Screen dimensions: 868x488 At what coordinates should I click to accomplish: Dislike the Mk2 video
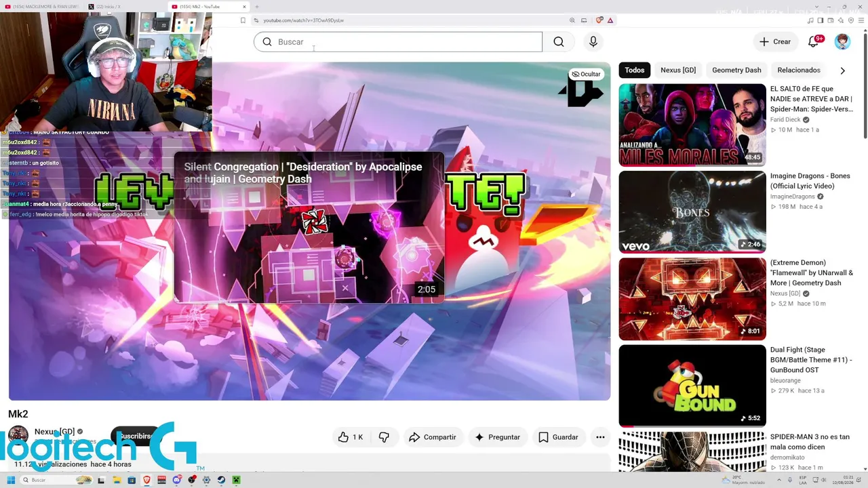(x=384, y=437)
